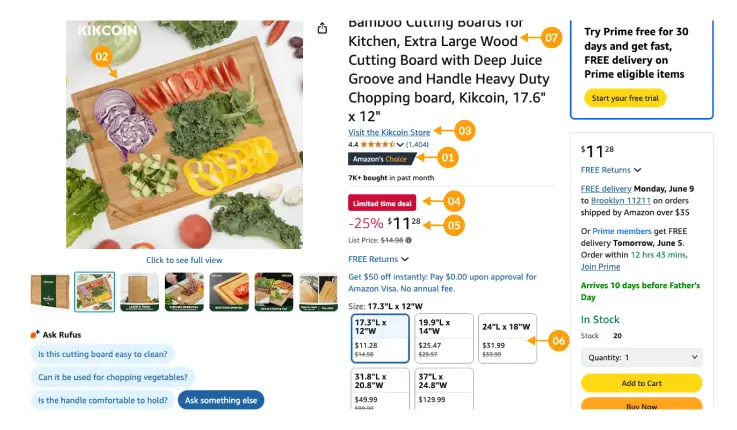The width and height of the screenshot is (737, 430).
Task: Select the first product thumbnail image
Action: [50, 292]
